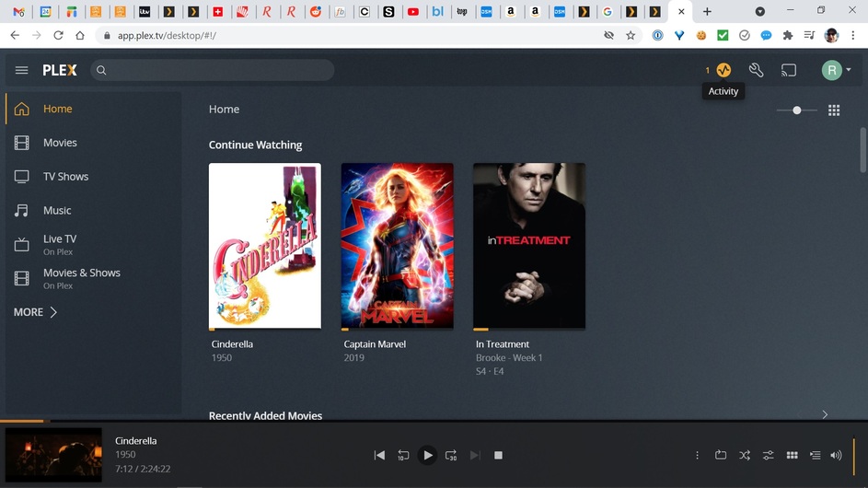Open the Captain Marvel poster thumbnail
This screenshot has width=868, height=488.
[x=397, y=246]
